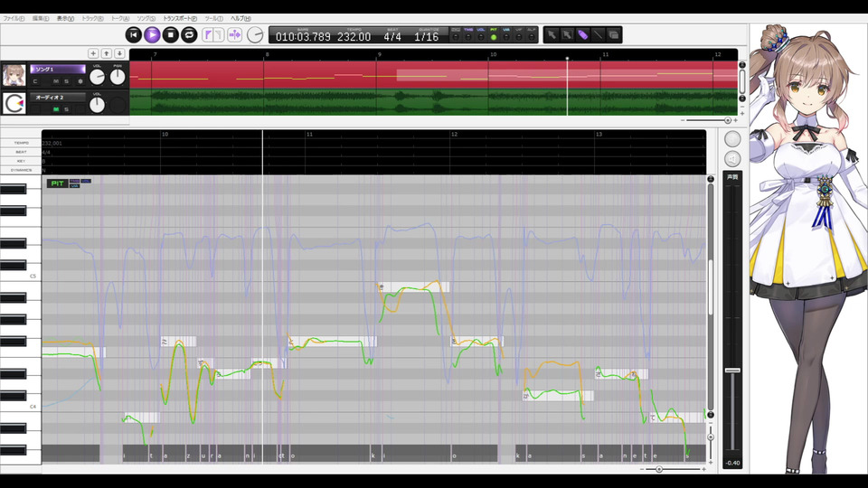
Task: Select the straight line tool
Action: [x=598, y=35]
